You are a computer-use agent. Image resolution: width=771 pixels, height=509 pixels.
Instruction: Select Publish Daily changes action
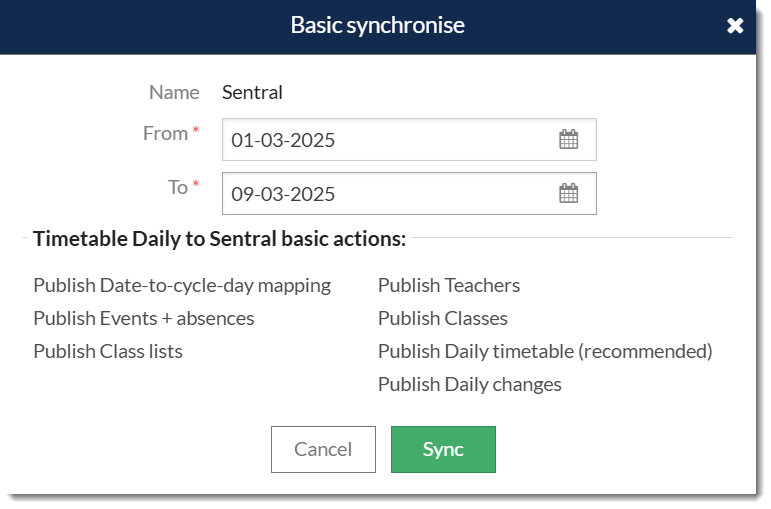(470, 385)
